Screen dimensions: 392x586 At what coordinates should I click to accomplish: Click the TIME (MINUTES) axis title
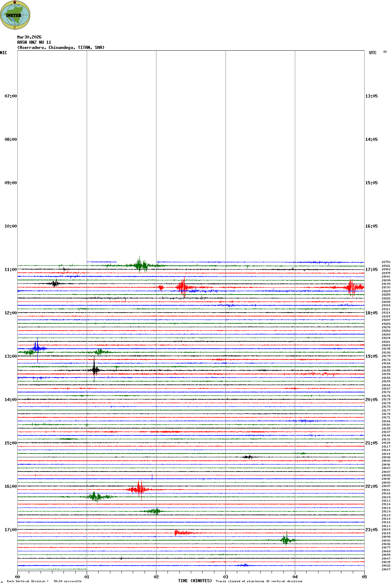(195, 581)
